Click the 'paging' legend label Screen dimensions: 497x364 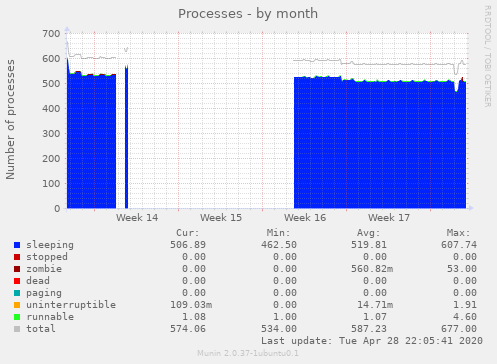(44, 293)
